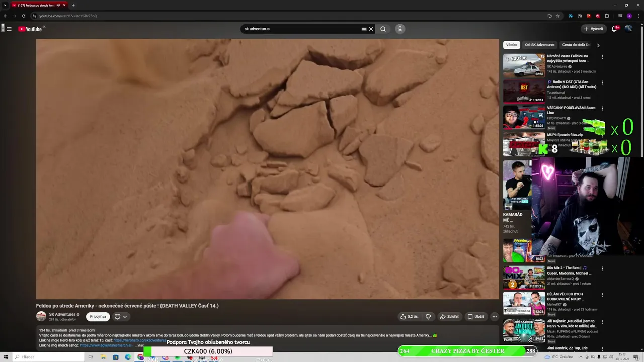Click the Vytvoriť create button
This screenshot has width=644, height=362.
coord(593,29)
